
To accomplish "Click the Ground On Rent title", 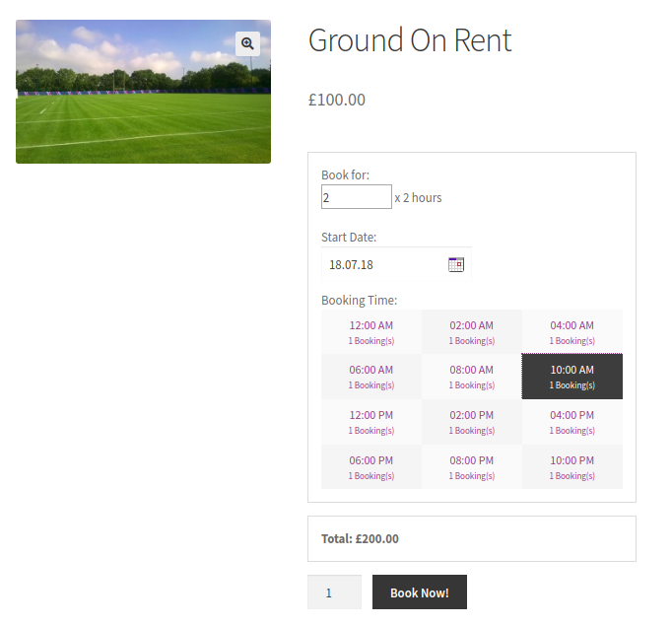I will pyautogui.click(x=410, y=39).
